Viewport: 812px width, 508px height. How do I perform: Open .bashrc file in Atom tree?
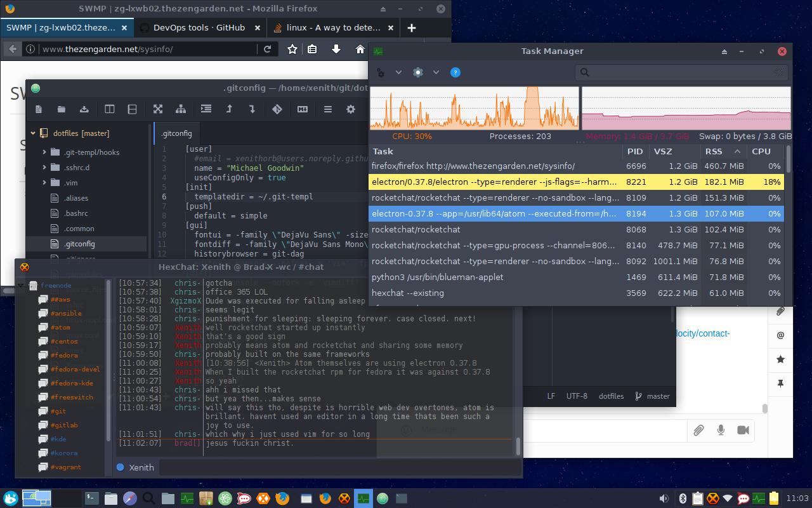[x=76, y=213]
